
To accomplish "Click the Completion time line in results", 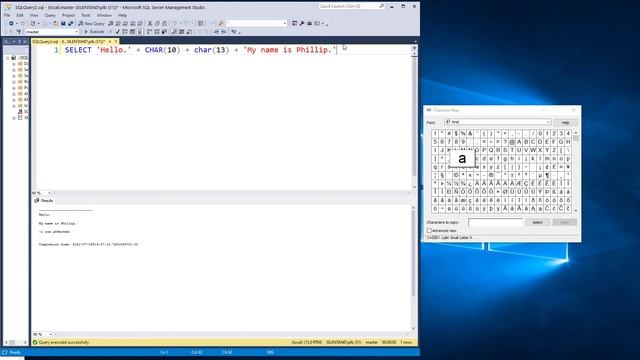I will (x=88, y=244).
